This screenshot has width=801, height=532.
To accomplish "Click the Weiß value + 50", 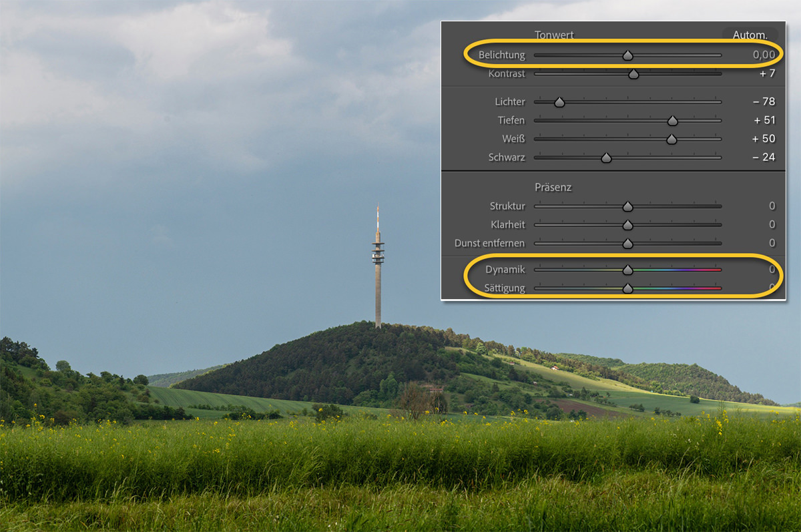I will [x=764, y=139].
